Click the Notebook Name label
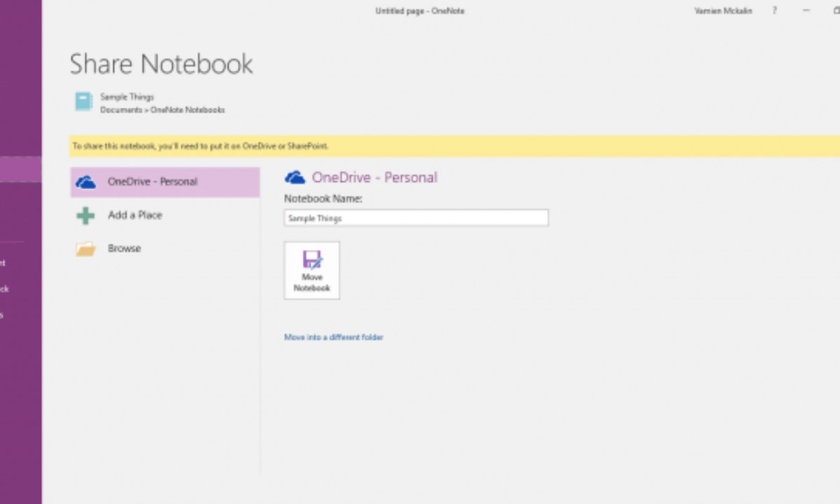Viewport: 840px width, 504px height. click(x=323, y=199)
